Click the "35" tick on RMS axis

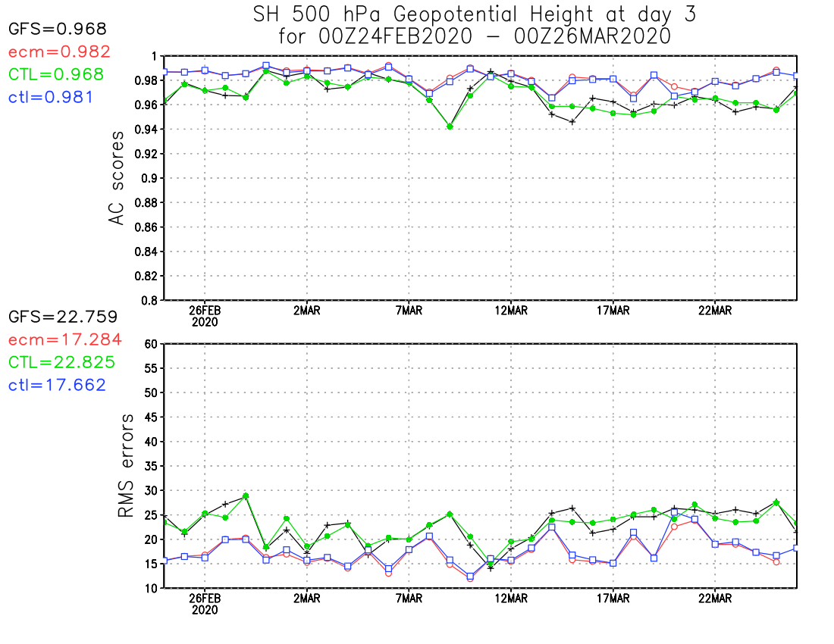click(x=151, y=466)
